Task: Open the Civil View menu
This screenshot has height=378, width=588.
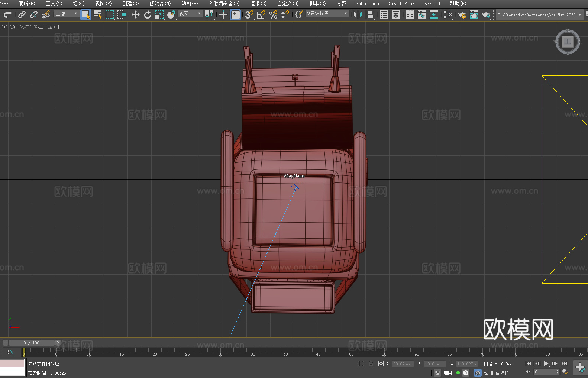Action: 401,3
